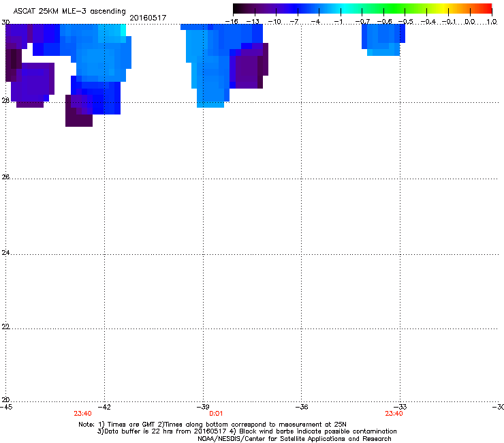Click the longitude label -36
This screenshot has height=443, width=504.
[302, 408]
